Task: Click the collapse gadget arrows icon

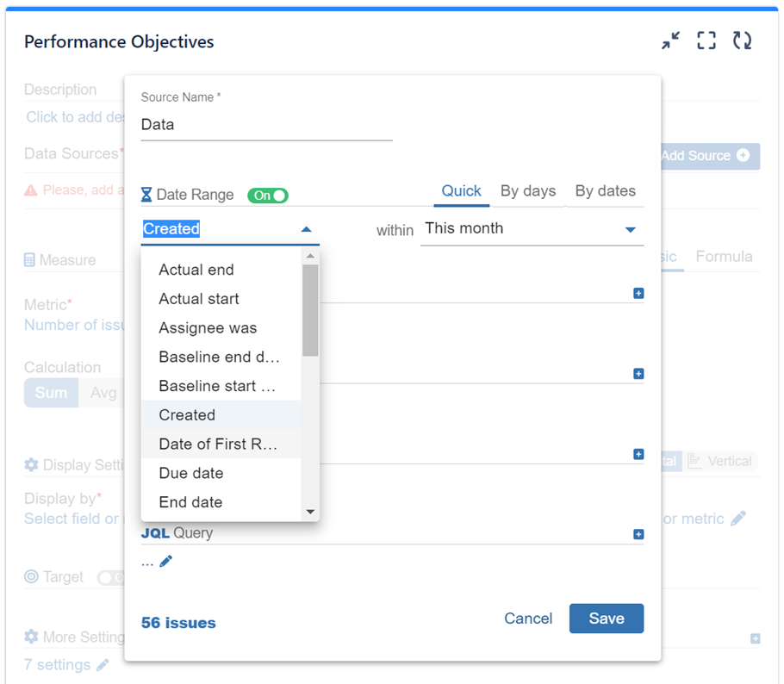Action: click(x=670, y=40)
